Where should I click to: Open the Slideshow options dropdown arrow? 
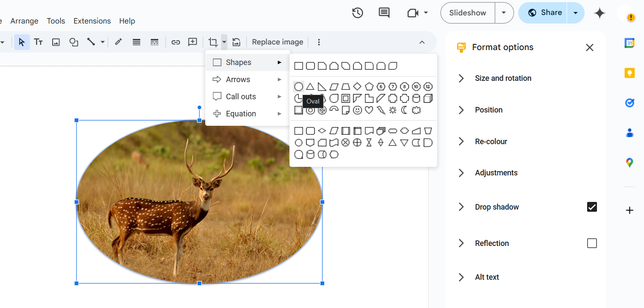point(504,13)
